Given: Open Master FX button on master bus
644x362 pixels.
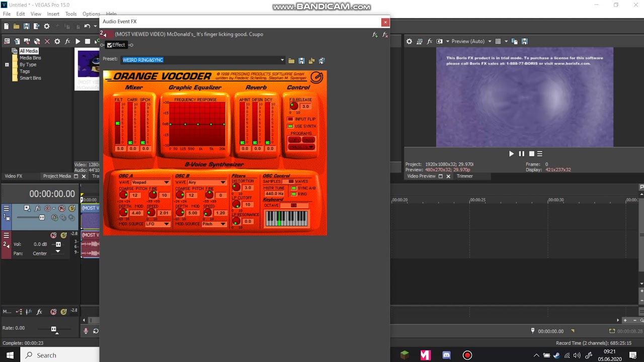Looking at the screenshot, I should tap(39, 312).
